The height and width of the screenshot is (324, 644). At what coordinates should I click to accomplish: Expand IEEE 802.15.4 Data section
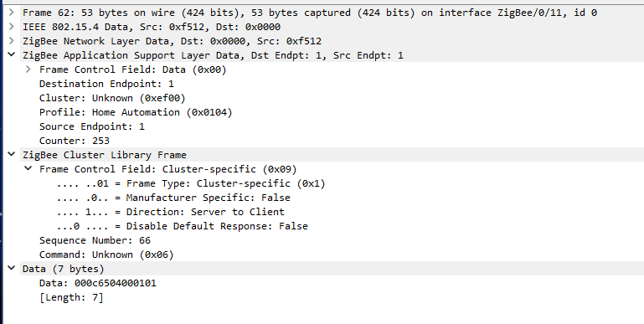(x=12, y=27)
